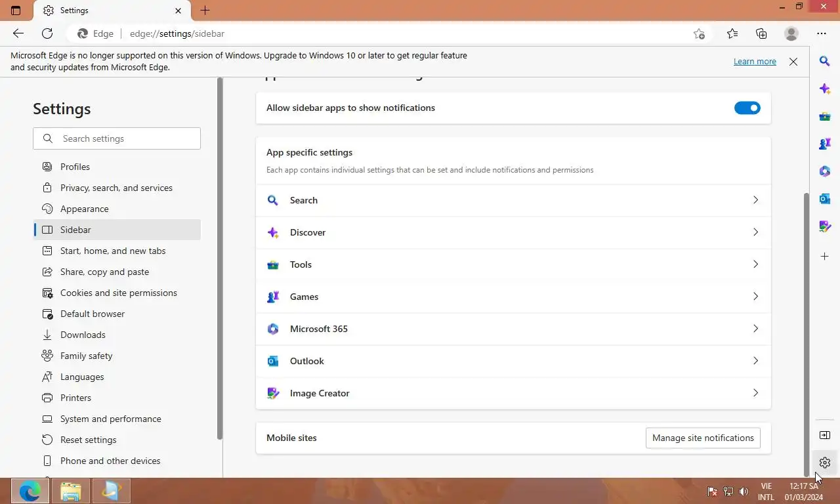Dismiss the unsupported Windows notification bar

tap(793, 62)
